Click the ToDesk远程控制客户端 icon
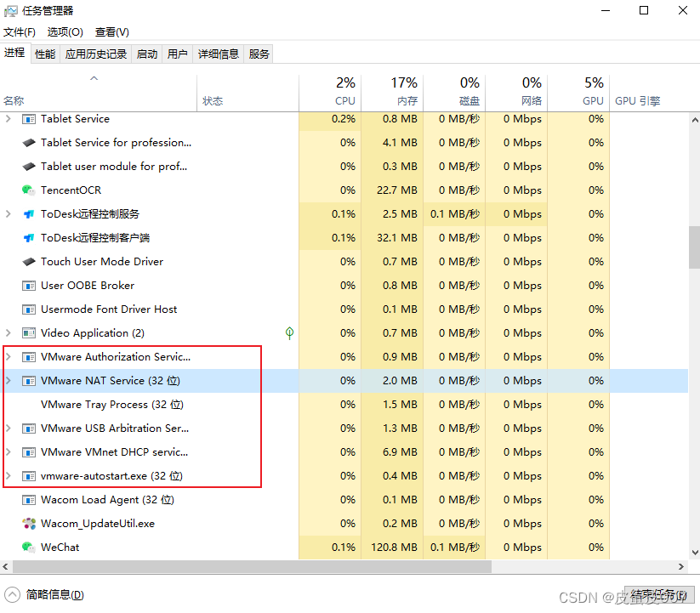 [x=29, y=238]
